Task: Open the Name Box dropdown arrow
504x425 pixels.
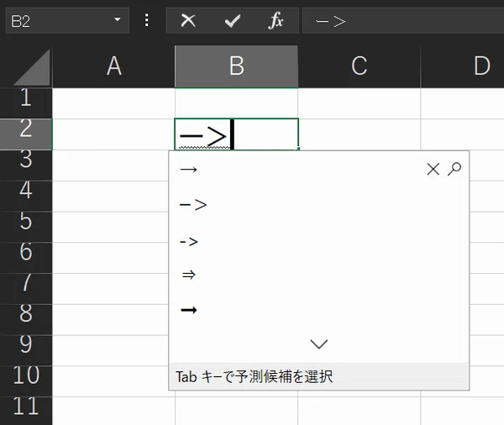Action: click(x=118, y=19)
